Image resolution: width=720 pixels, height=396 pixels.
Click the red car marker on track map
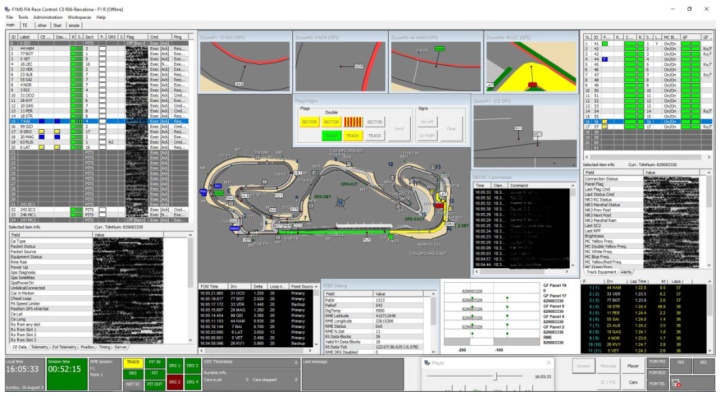click(439, 205)
